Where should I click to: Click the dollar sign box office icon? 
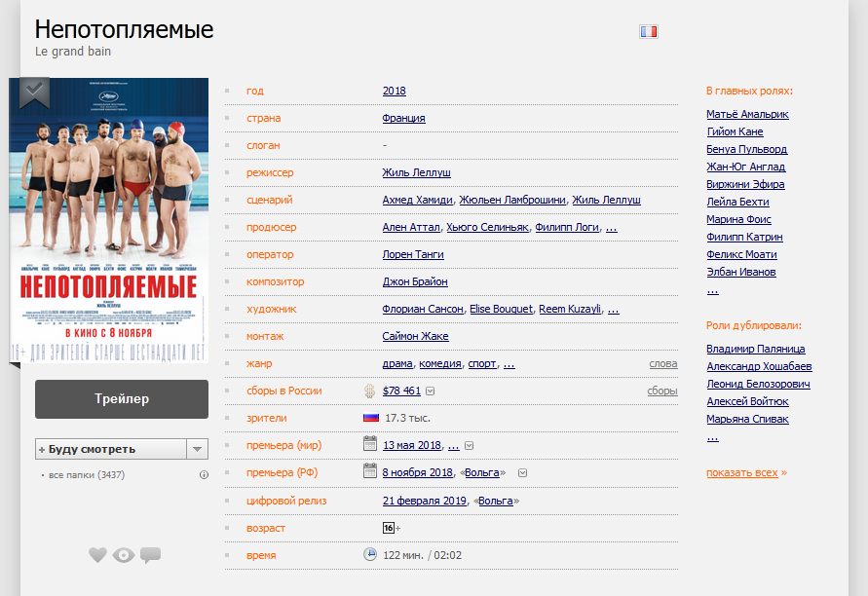click(x=370, y=391)
